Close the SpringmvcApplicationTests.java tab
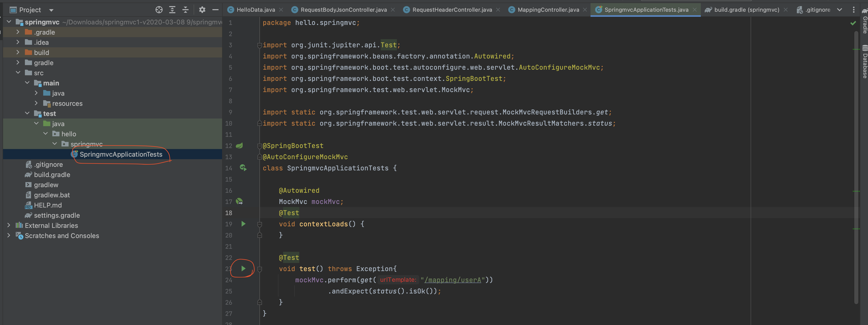868x325 pixels. tap(694, 10)
